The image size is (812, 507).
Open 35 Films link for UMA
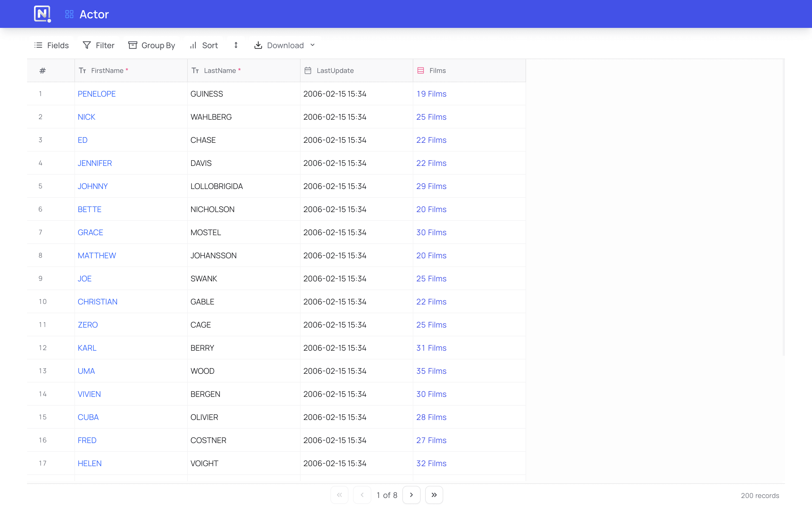pyautogui.click(x=431, y=371)
